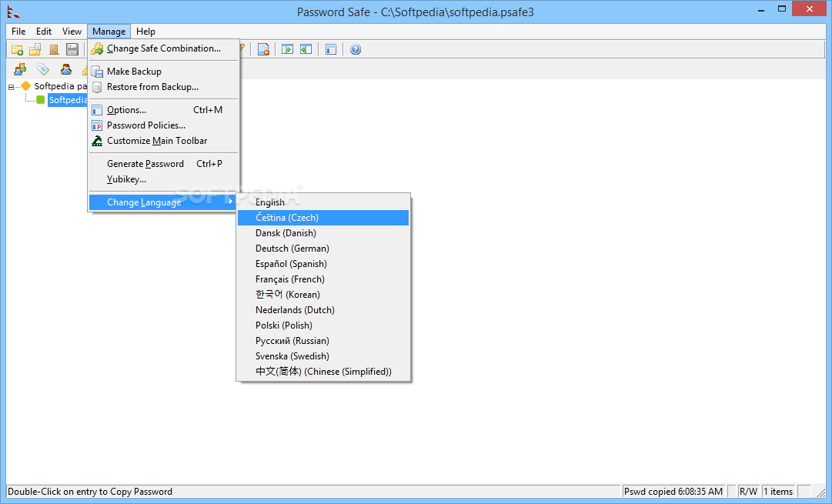Screen dimensions: 832x504
Task: Click the Delete Entry page icon
Action: (x=263, y=49)
